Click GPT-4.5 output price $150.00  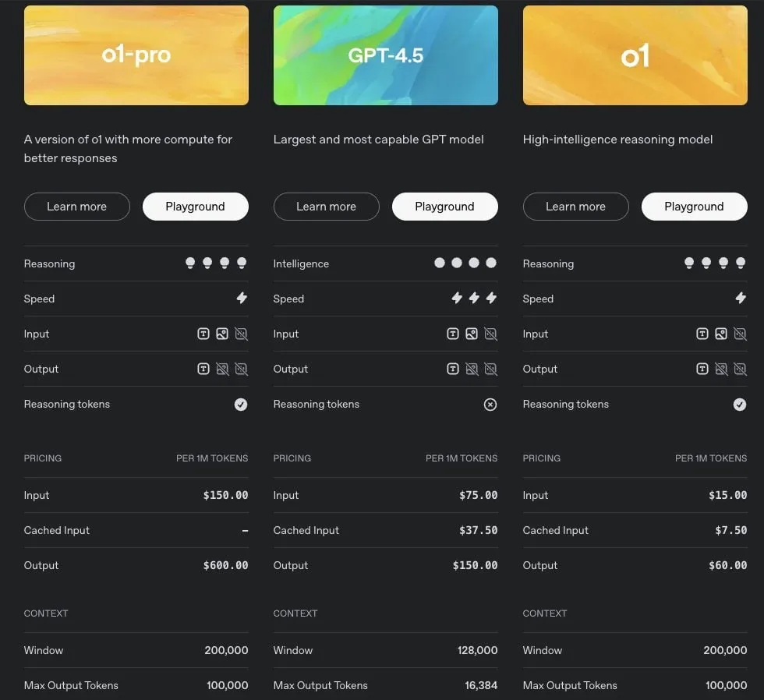475,565
